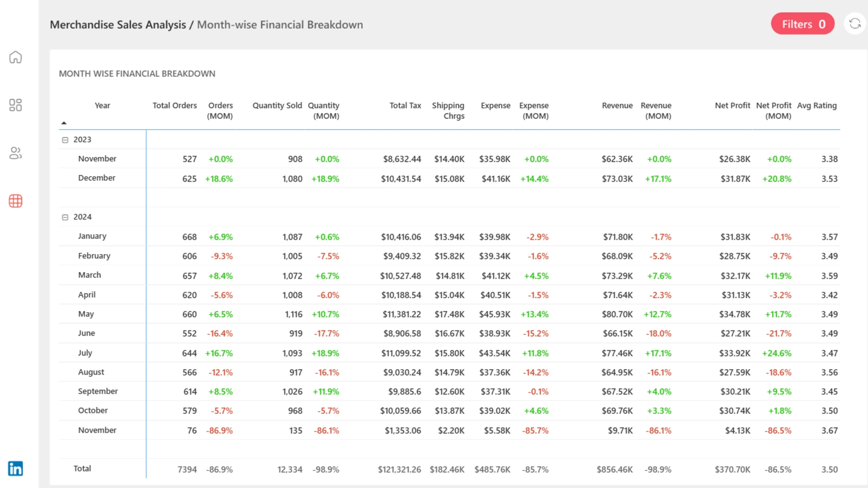Open the dashboard tiles icon in sidebar
This screenshot has height=488, width=868.
(x=15, y=105)
